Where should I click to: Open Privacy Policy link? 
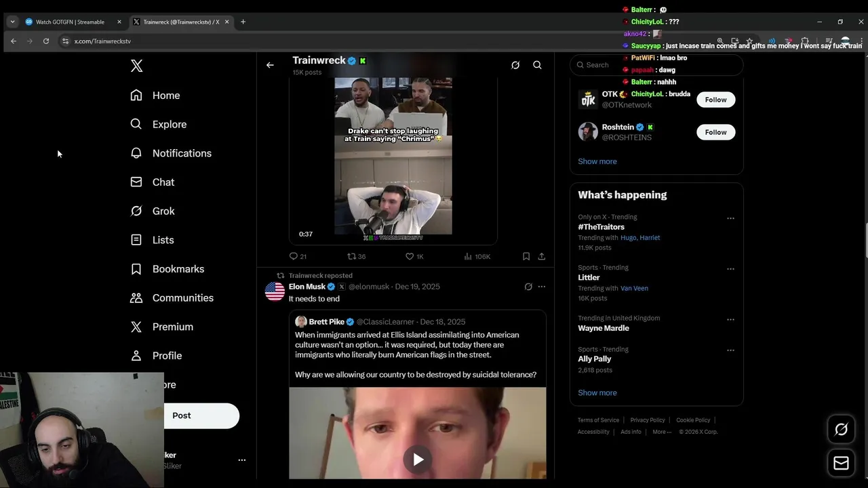point(648,420)
